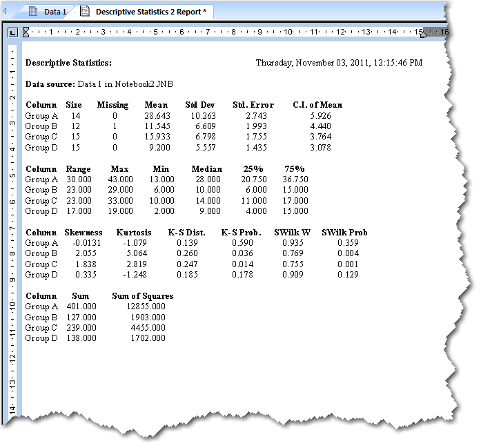Click the vertical ruler at mark 6
Viewport: 481px width, 448px height.
(x=12, y=202)
